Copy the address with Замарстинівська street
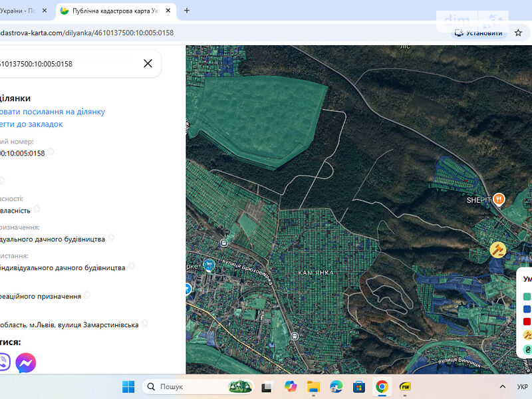532x399 pixels. pyautogui.click(x=145, y=324)
